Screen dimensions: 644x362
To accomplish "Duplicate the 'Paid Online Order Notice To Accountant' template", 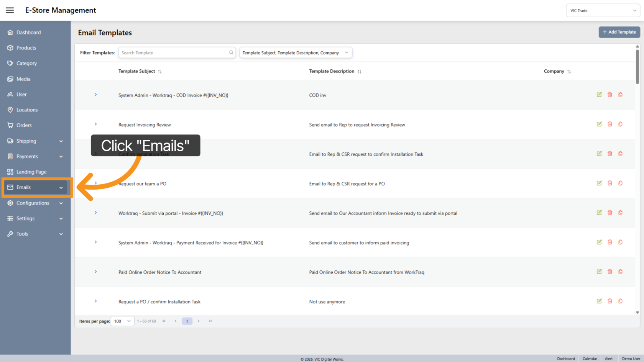I will [x=620, y=272].
